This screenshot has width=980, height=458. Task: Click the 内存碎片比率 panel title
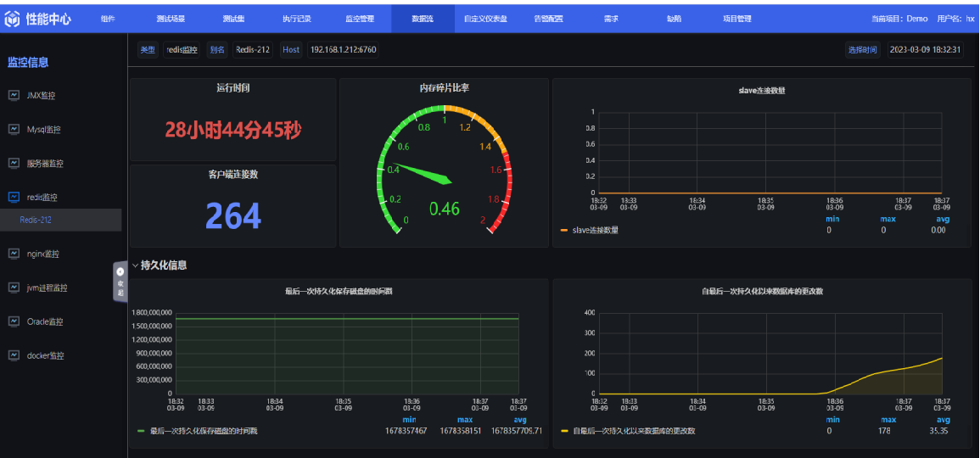tap(445, 88)
